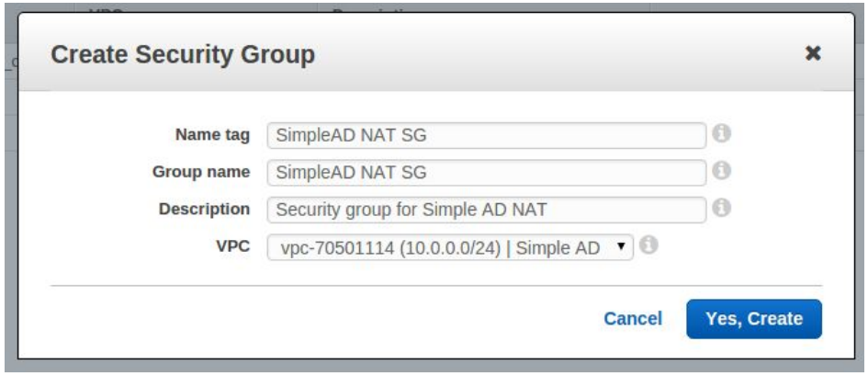The image size is (868, 376).
Task: Click the "Security group for Simple AD NAT" text
Action: (411, 210)
